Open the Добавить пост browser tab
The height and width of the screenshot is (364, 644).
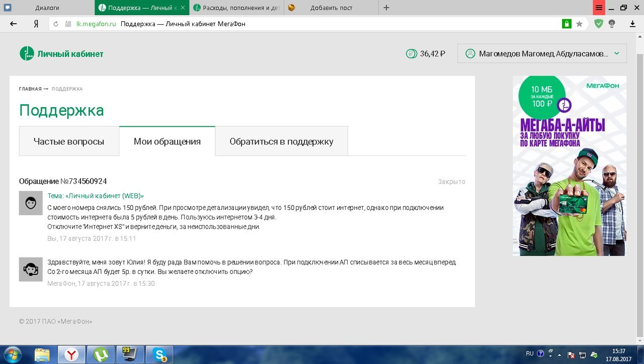pyautogui.click(x=331, y=8)
